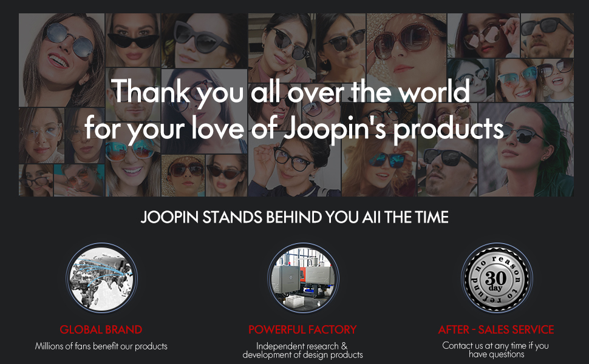The image size is (589, 364).
Task: Select the POWERFUL FACTORY heading
Action: pyautogui.click(x=302, y=329)
